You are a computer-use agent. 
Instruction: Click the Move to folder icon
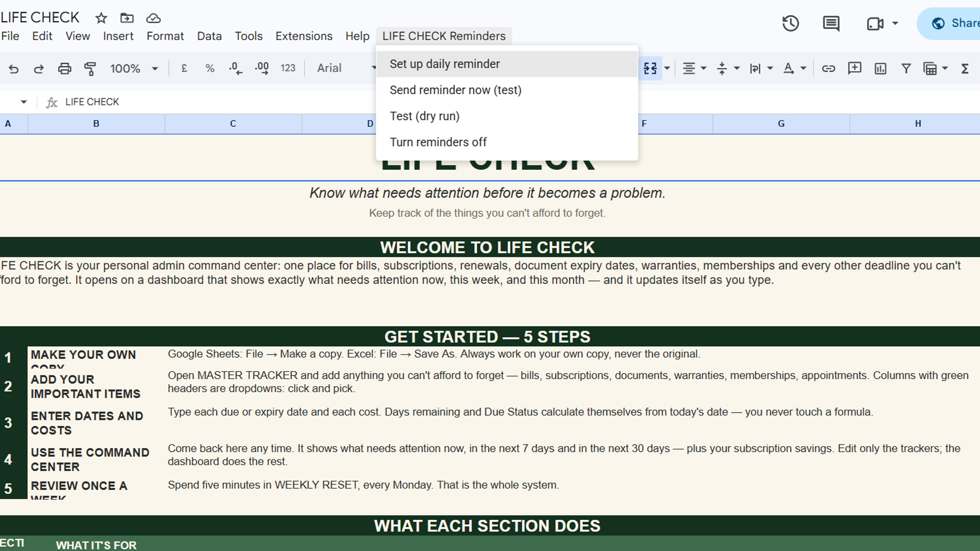127,18
